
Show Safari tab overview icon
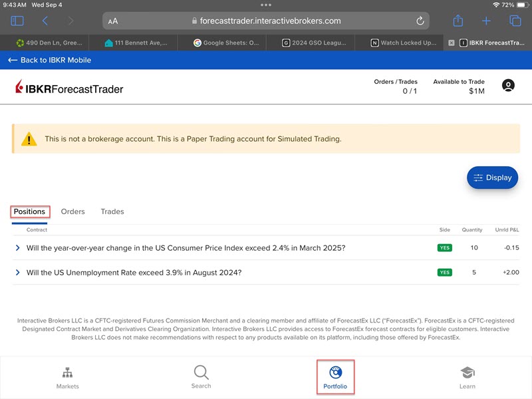click(x=515, y=21)
